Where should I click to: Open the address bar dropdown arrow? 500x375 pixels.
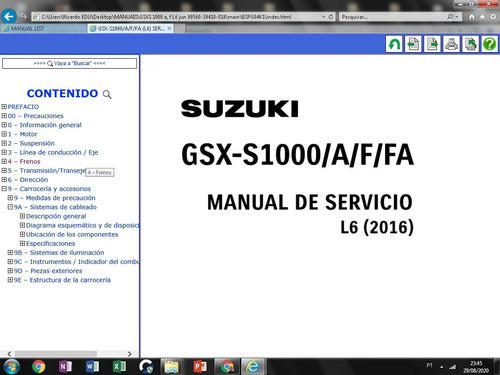[x=323, y=16]
